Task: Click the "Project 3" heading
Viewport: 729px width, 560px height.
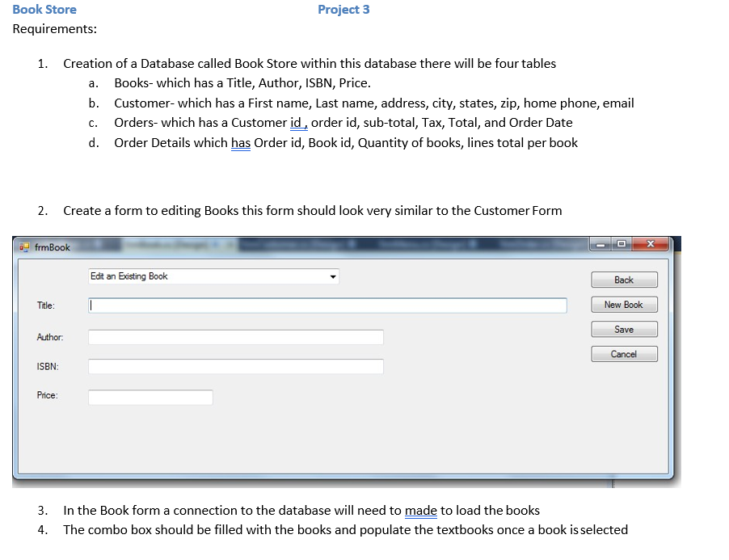Action: coord(343,9)
